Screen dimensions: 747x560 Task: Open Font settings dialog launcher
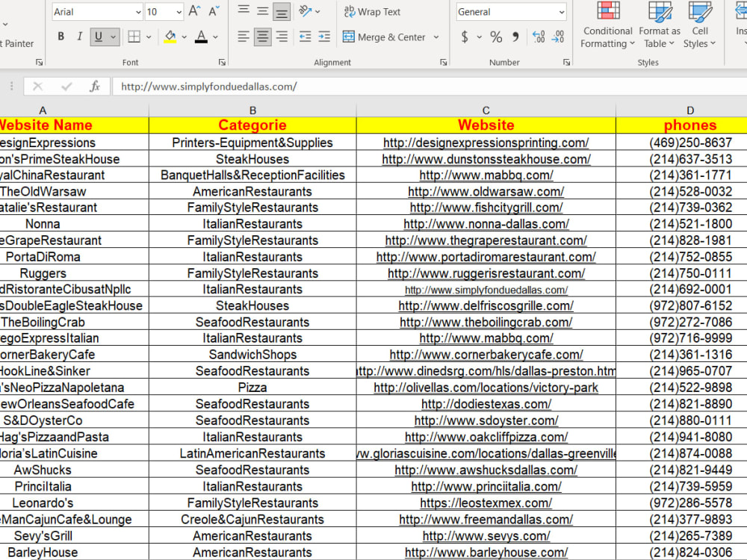click(222, 62)
